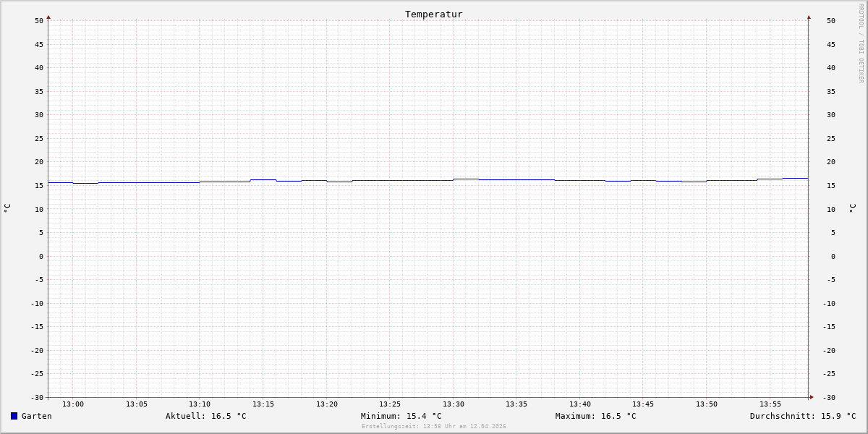Click the chart title Temperatur
This screenshot has width=868, height=434.
[434, 14]
